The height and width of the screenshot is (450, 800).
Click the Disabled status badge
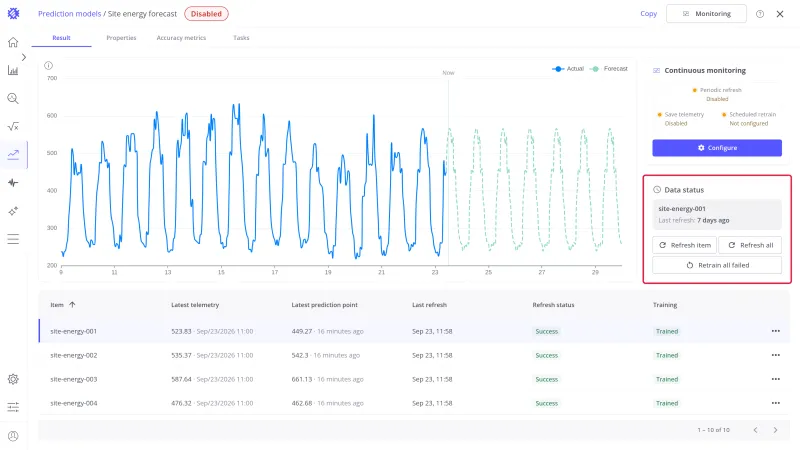click(206, 14)
